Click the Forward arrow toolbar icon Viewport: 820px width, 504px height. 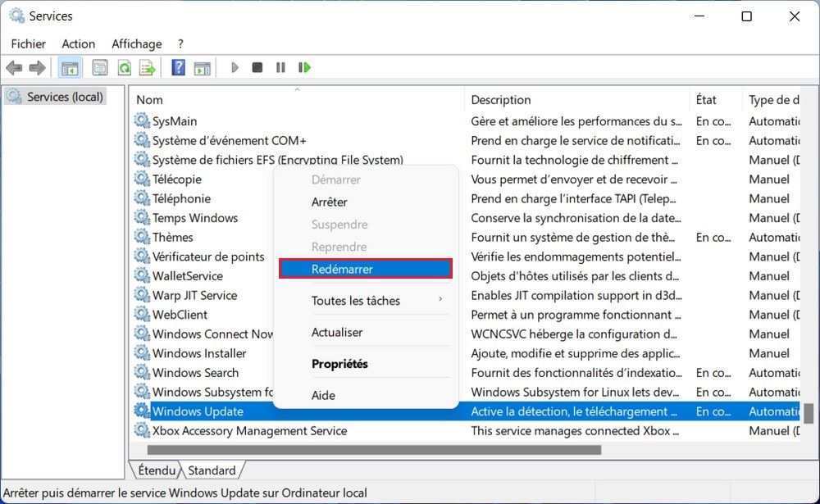pos(37,67)
